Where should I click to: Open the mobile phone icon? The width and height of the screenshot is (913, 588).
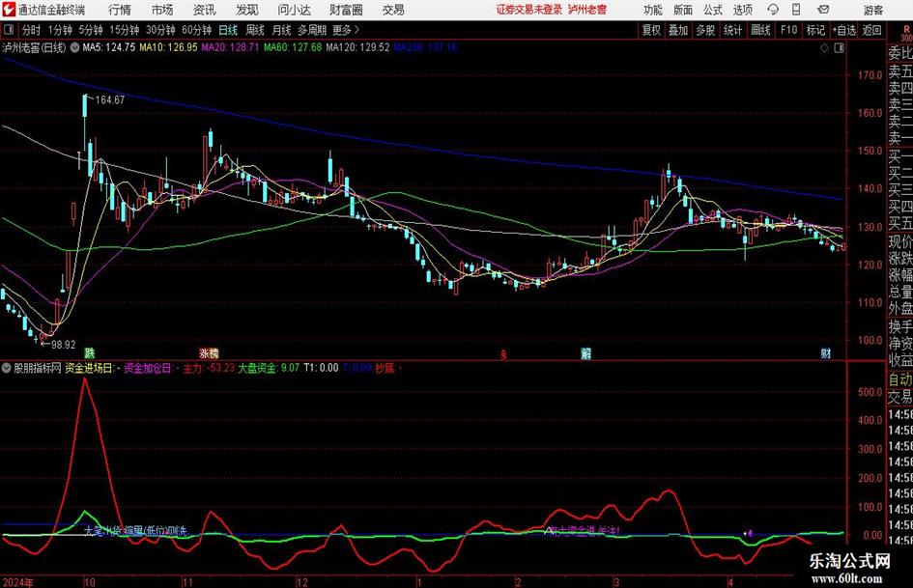[796, 10]
